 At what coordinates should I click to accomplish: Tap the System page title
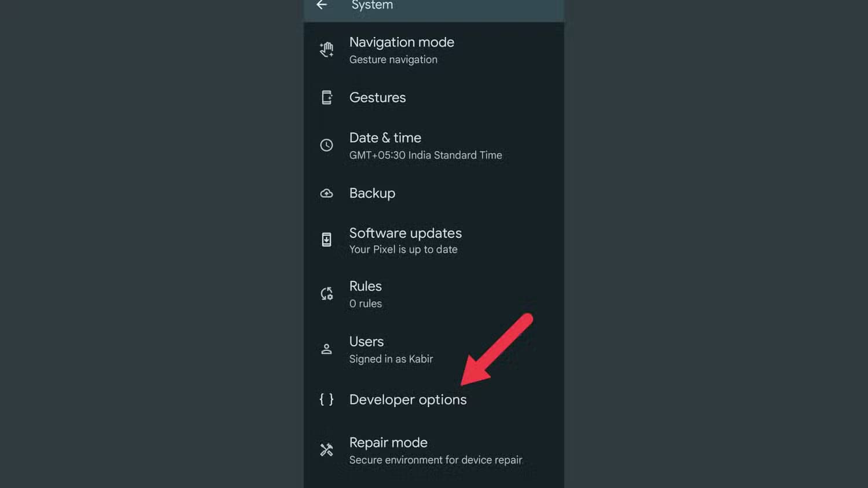click(372, 5)
